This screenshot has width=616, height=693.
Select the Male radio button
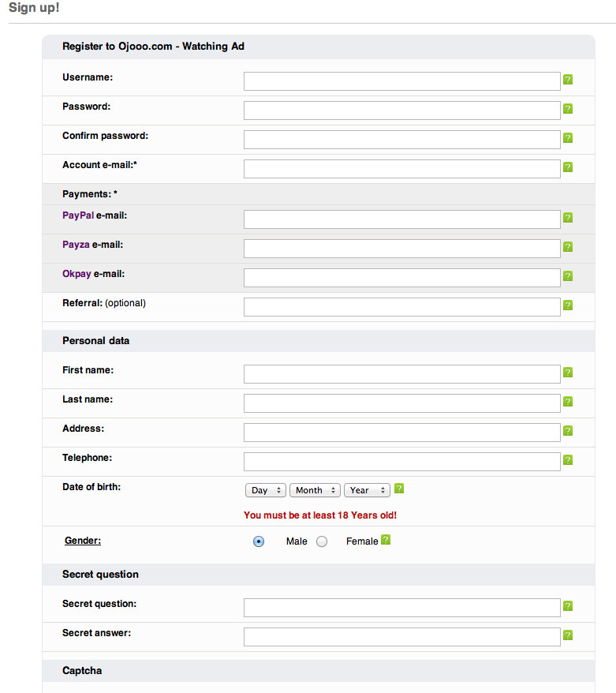click(x=259, y=541)
